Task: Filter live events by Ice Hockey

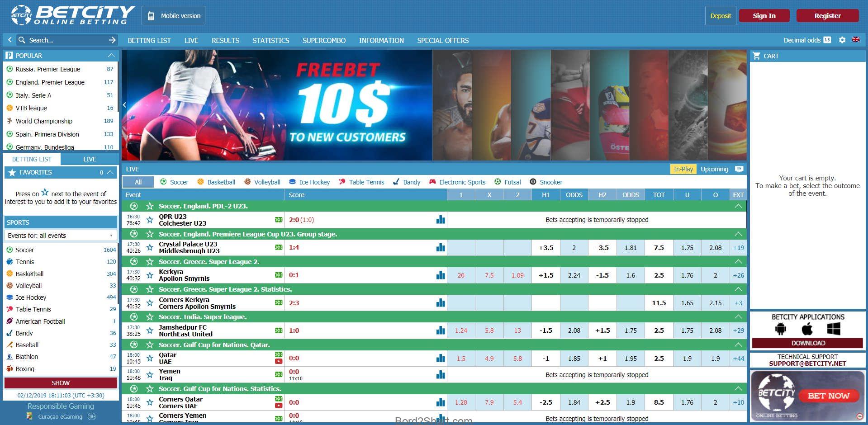Action: pyautogui.click(x=309, y=182)
